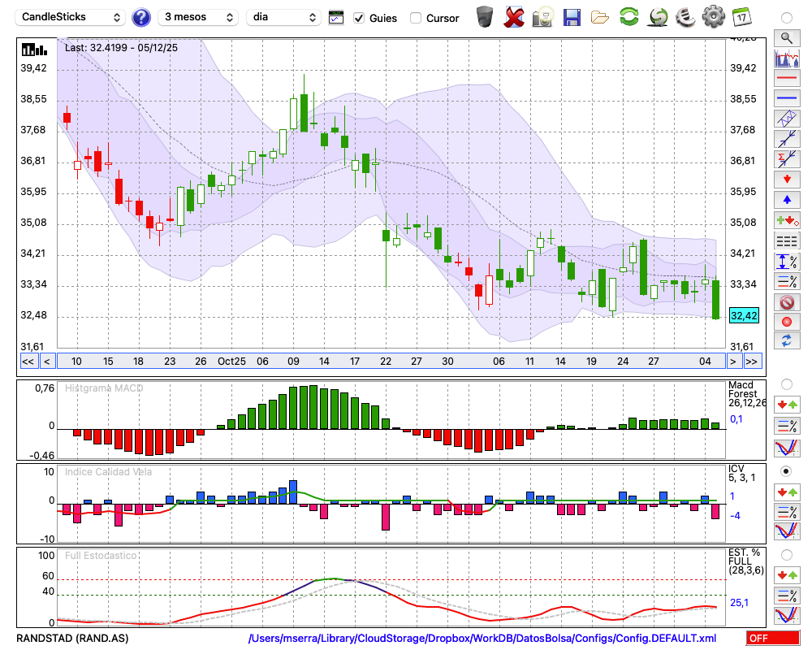
Task: Click the '<<' jump-back timeline button
Action: point(28,362)
